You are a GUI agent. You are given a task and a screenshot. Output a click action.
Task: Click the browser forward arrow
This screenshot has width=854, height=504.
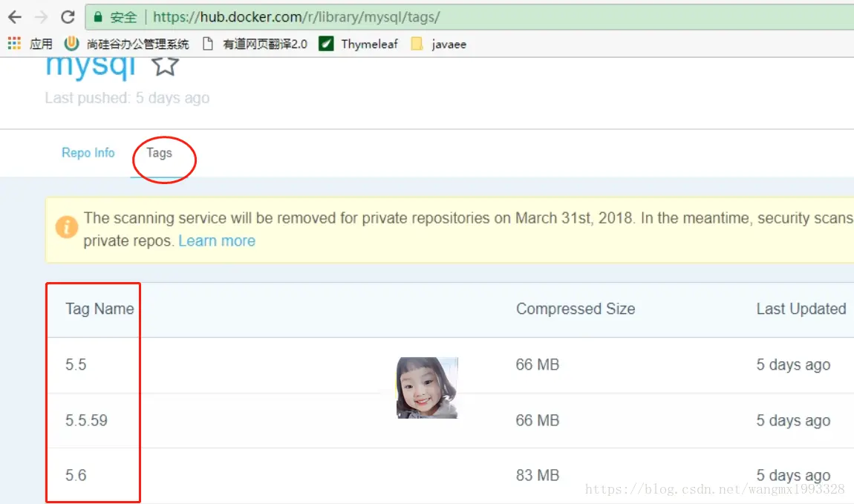tap(41, 17)
